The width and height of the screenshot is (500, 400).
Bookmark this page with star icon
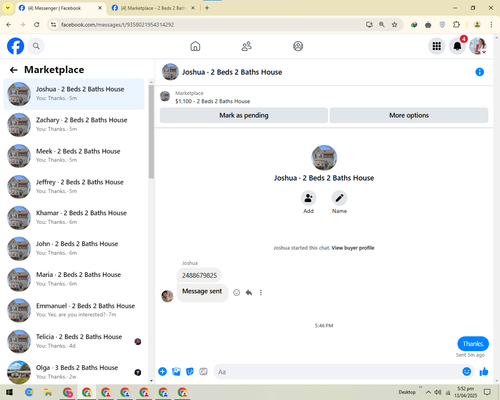(394, 24)
